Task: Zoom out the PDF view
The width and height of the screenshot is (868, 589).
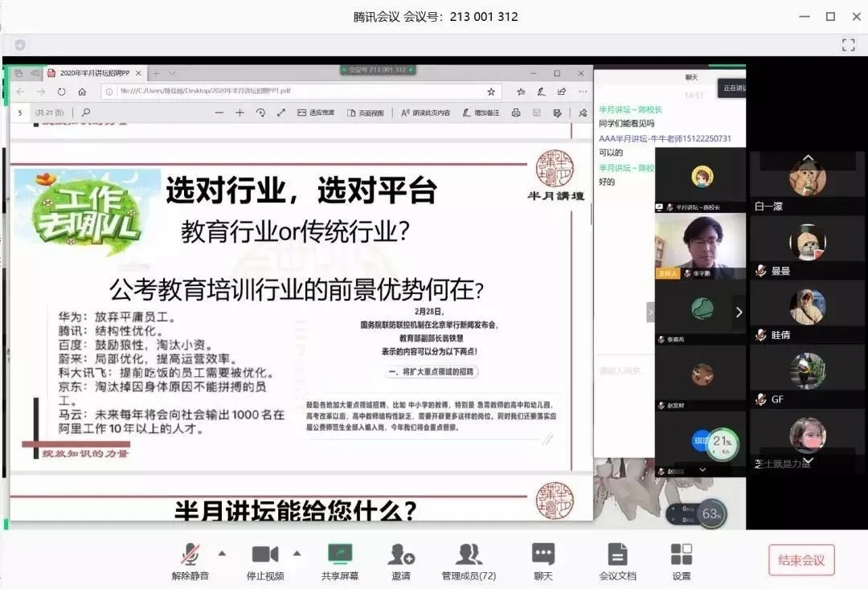Action: click(x=219, y=112)
